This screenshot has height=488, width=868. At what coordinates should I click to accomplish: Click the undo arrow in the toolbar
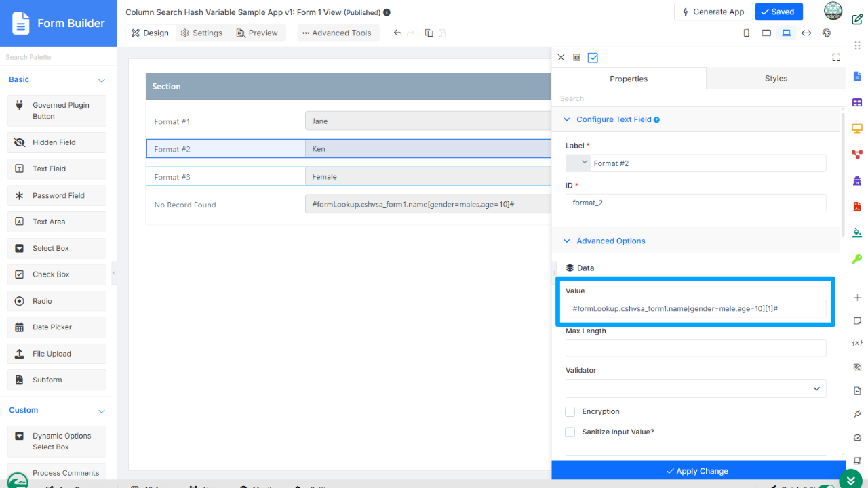(398, 33)
